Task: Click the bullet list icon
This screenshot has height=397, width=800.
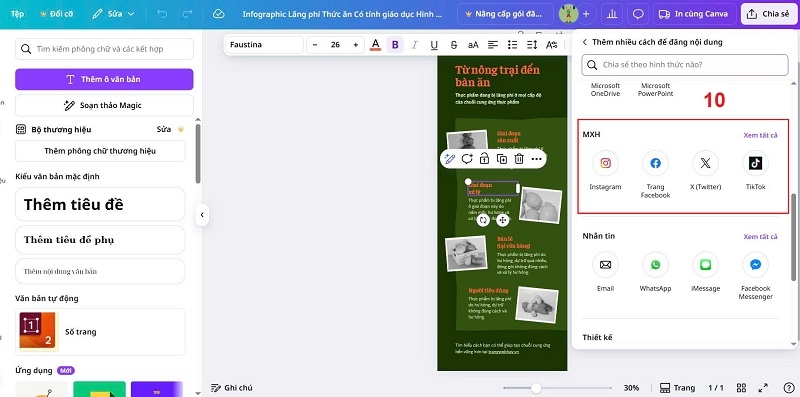Action: coord(512,45)
